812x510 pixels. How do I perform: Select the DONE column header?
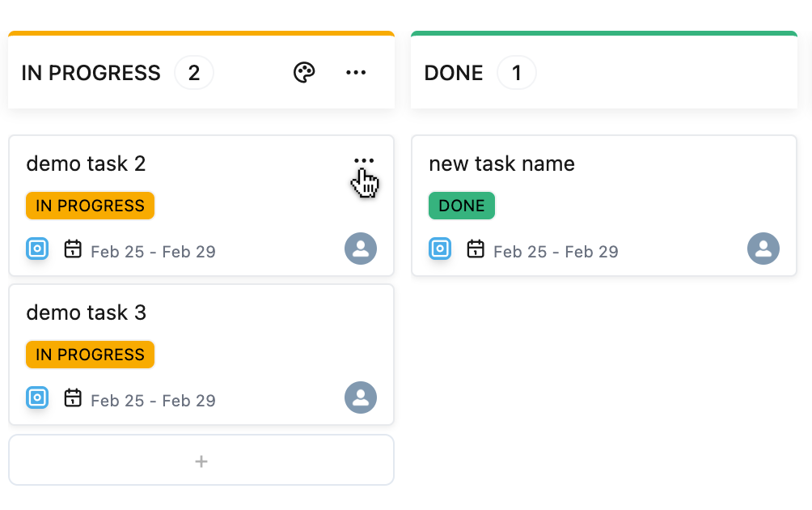point(454,73)
